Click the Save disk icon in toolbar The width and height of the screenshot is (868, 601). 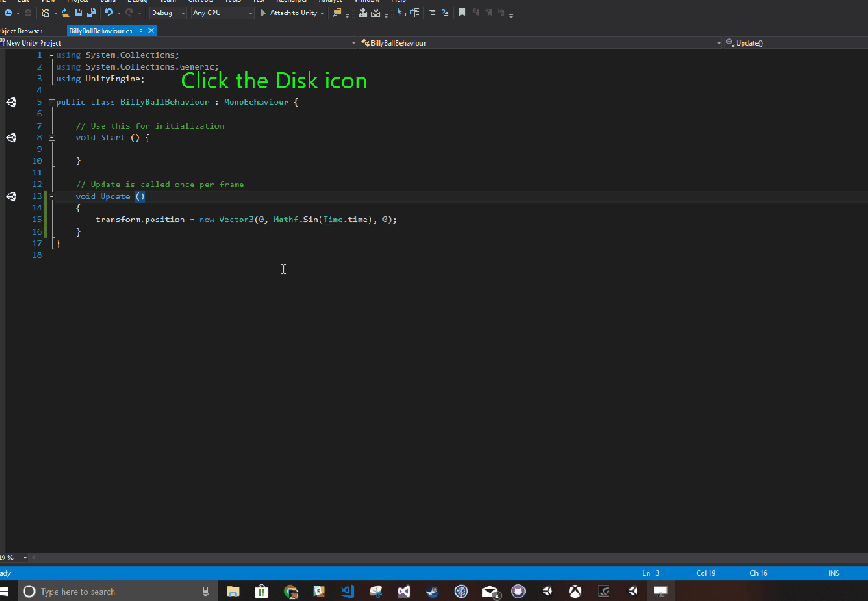79,13
